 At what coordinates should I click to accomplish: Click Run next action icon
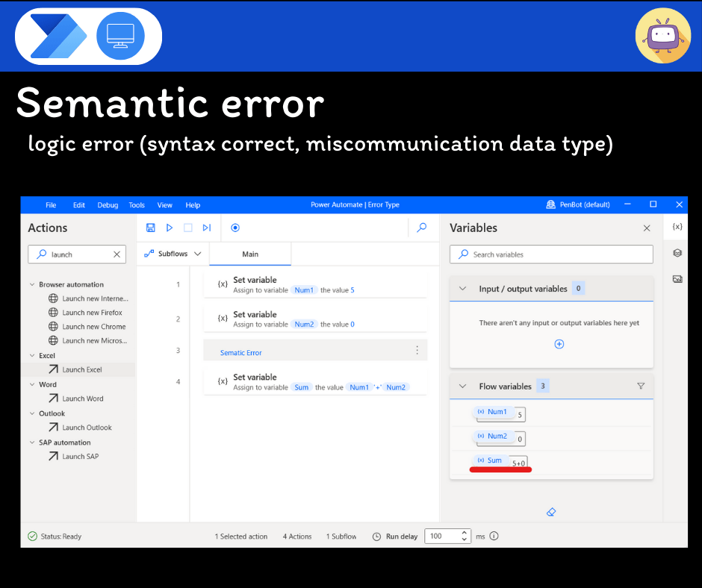click(207, 228)
